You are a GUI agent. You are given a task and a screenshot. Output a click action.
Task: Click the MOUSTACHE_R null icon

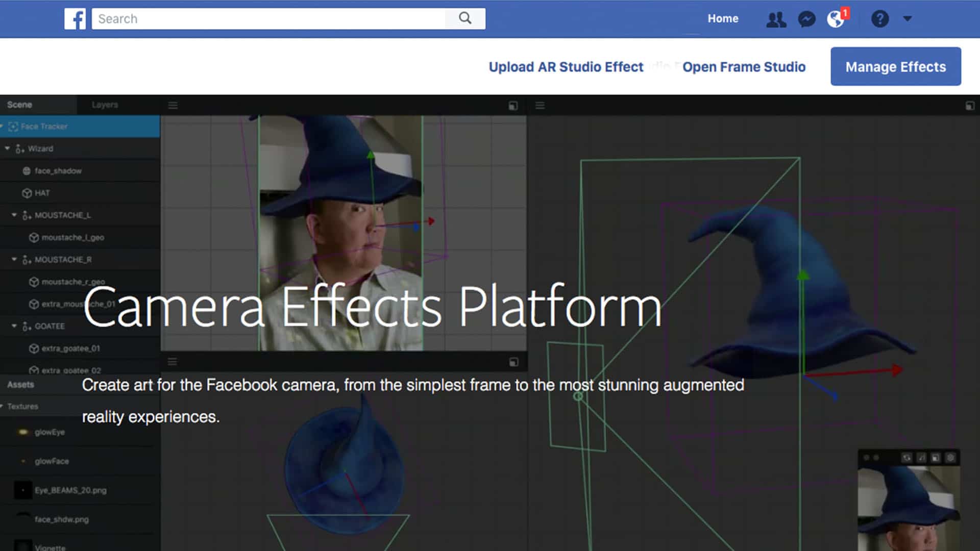[x=27, y=260]
